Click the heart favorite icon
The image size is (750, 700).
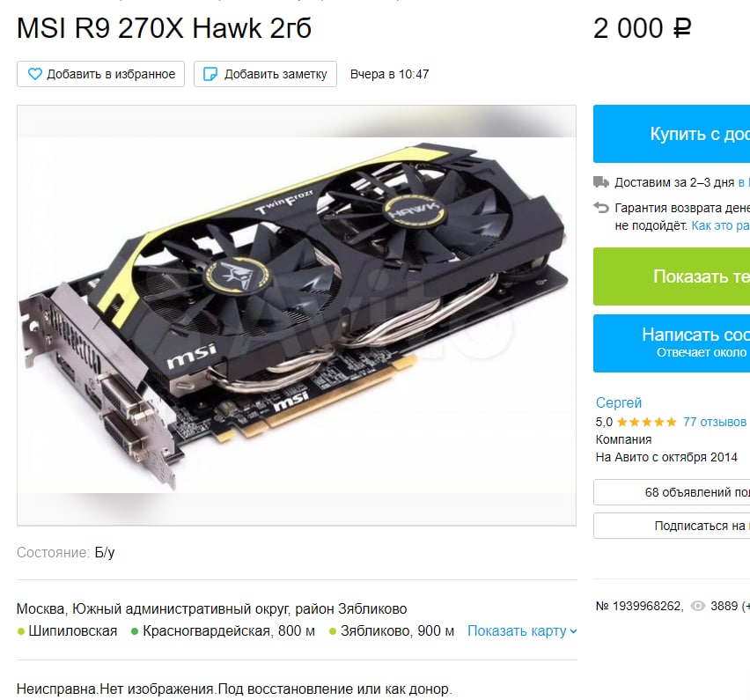click(34, 74)
